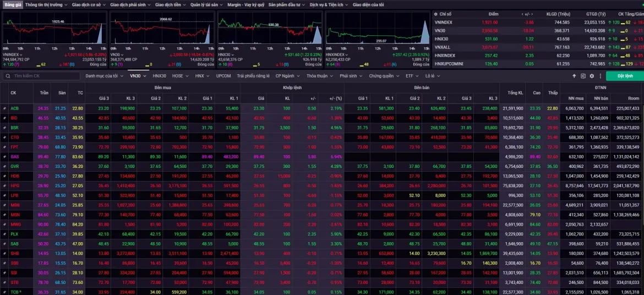Click the up arrow icon beside Đặt lệnh
Screen dimensions: 644x295
point(574,76)
